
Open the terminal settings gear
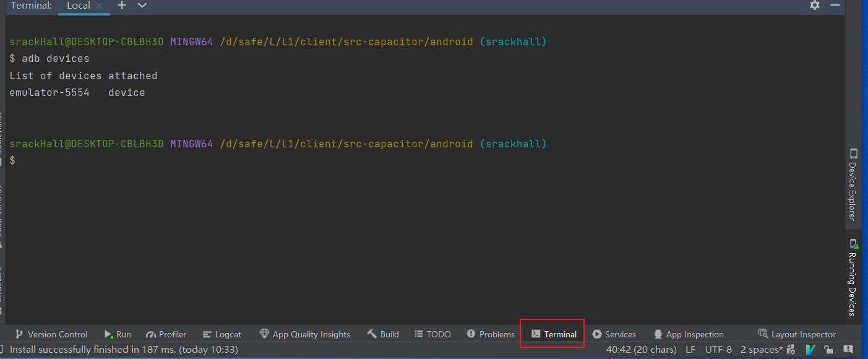point(815,5)
